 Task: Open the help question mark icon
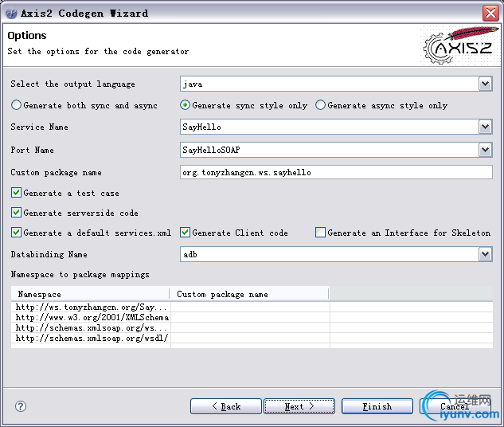pyautogui.click(x=21, y=406)
